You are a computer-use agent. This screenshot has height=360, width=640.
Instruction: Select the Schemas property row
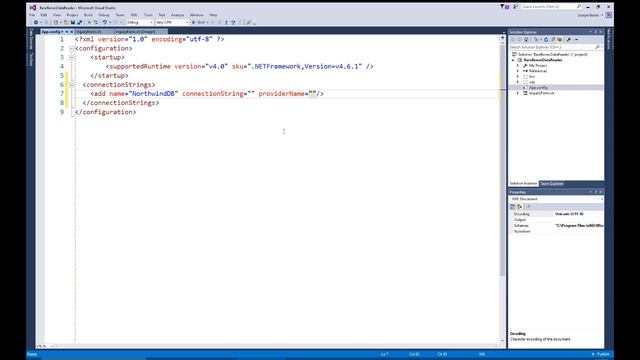557,225
